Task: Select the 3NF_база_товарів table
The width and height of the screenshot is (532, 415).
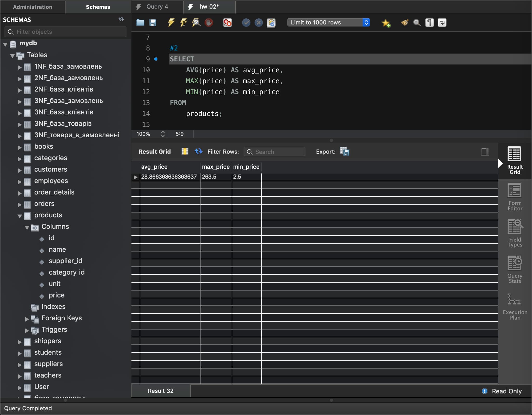Action: (63, 124)
